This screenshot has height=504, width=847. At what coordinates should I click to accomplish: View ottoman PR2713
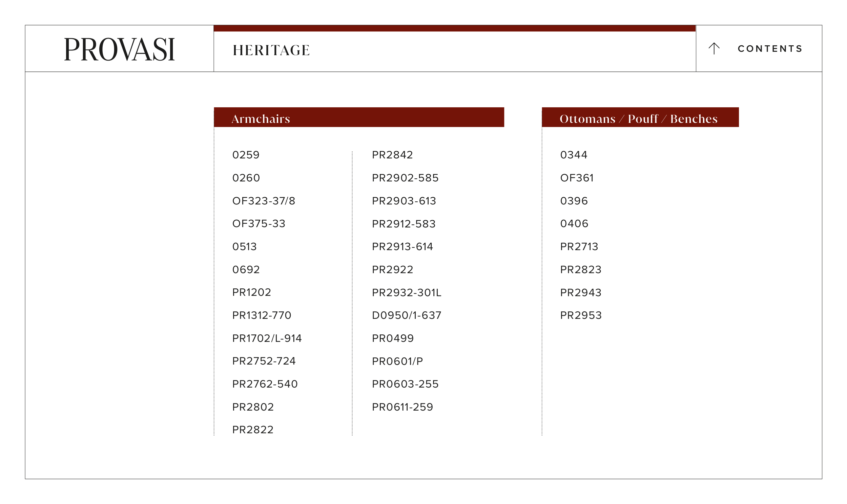(579, 246)
